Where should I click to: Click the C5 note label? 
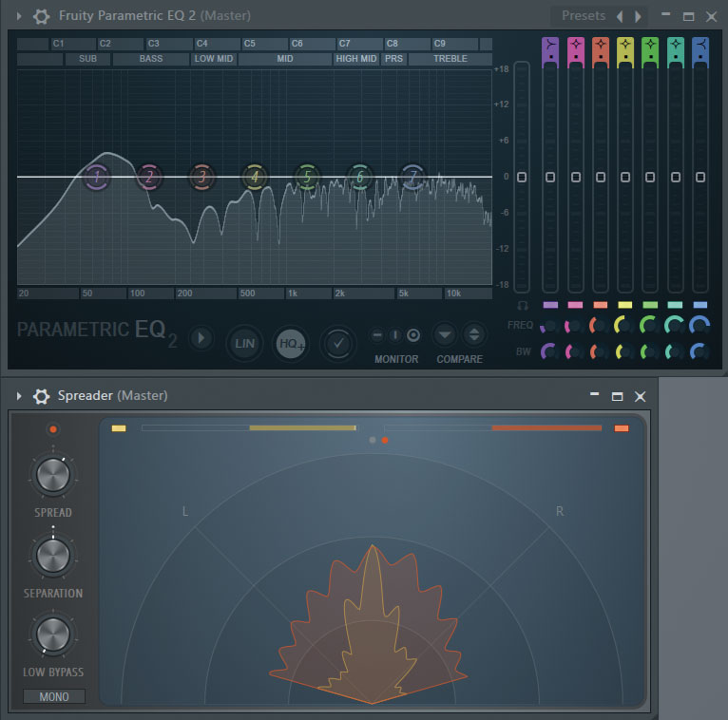(x=265, y=44)
